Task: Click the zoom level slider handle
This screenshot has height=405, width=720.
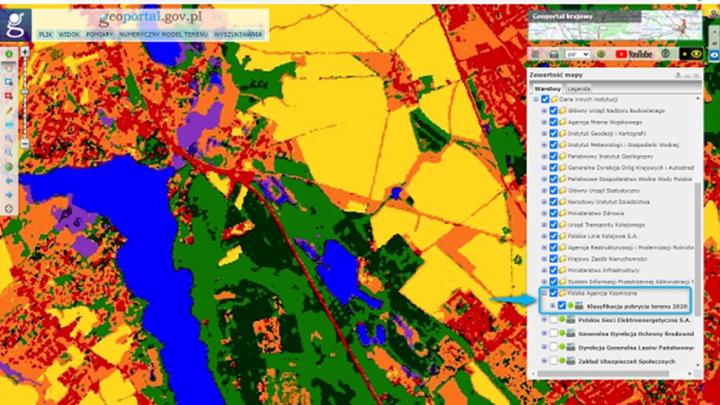Action: pos(25,93)
